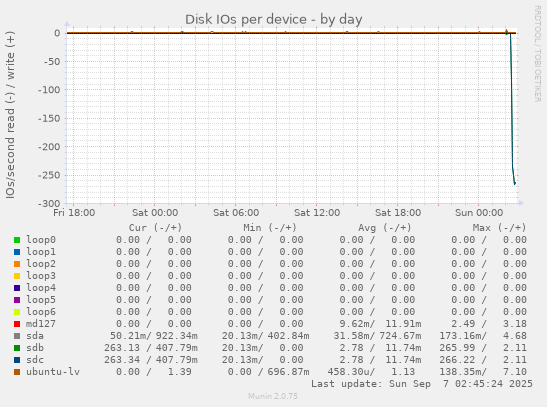Click the md127 red legend swatch
547x407 pixels.
pos(17,324)
